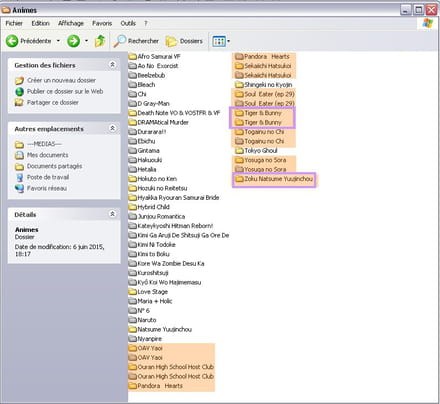Click Publier ce dossier sur le Web

point(65,91)
